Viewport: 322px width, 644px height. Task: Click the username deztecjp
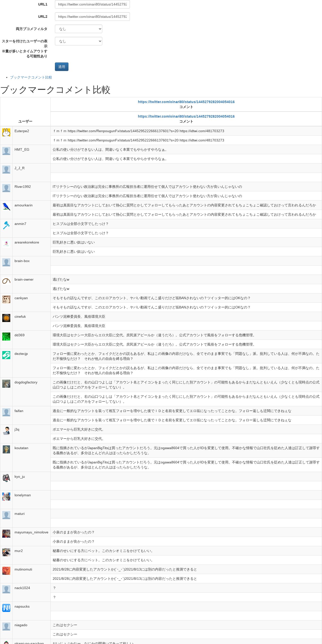coord(21,354)
